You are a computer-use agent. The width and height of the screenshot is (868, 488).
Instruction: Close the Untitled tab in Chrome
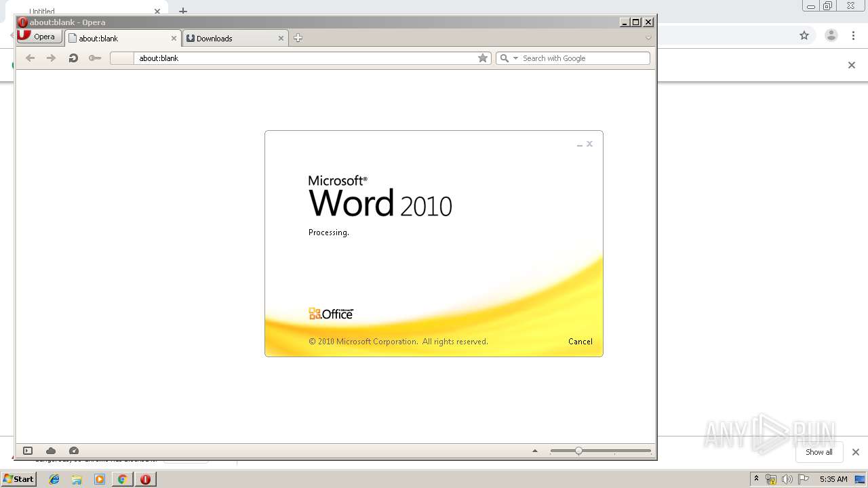click(x=157, y=12)
